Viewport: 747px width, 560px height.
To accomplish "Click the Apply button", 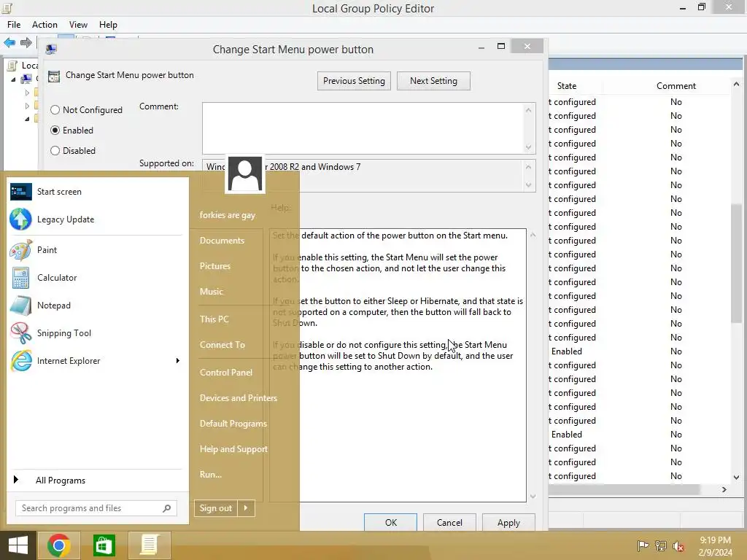I will tap(508, 522).
